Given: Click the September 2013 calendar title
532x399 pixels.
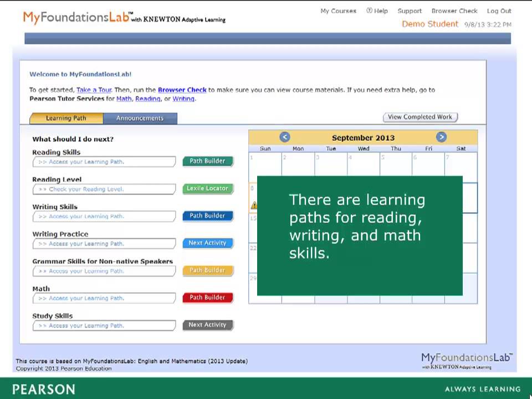Looking at the screenshot, I should pos(363,138).
